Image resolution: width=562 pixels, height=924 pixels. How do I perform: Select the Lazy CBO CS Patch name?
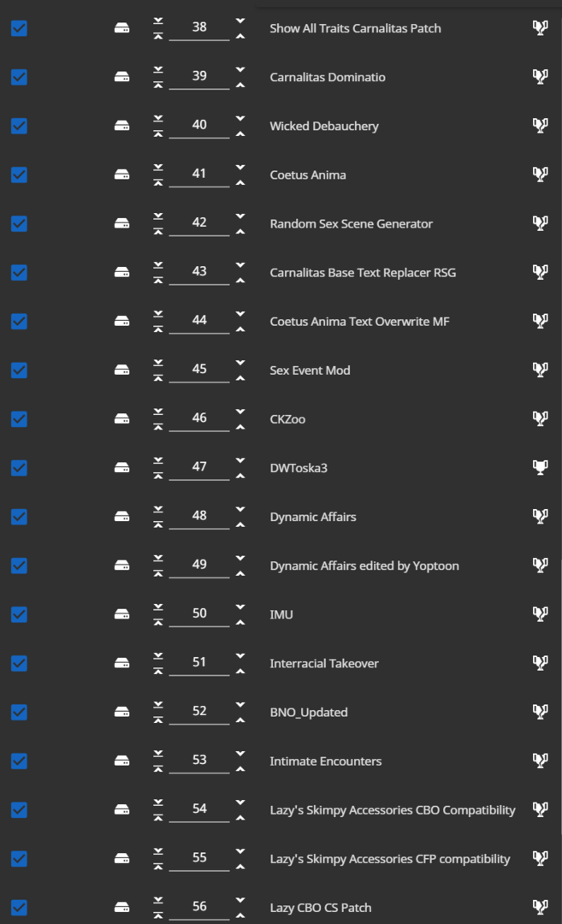[x=321, y=908]
